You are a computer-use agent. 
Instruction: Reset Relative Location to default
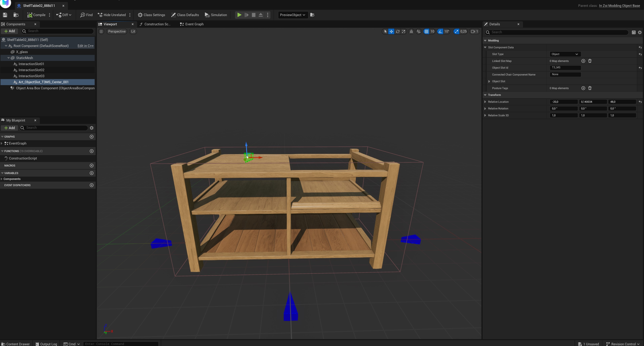click(x=640, y=102)
